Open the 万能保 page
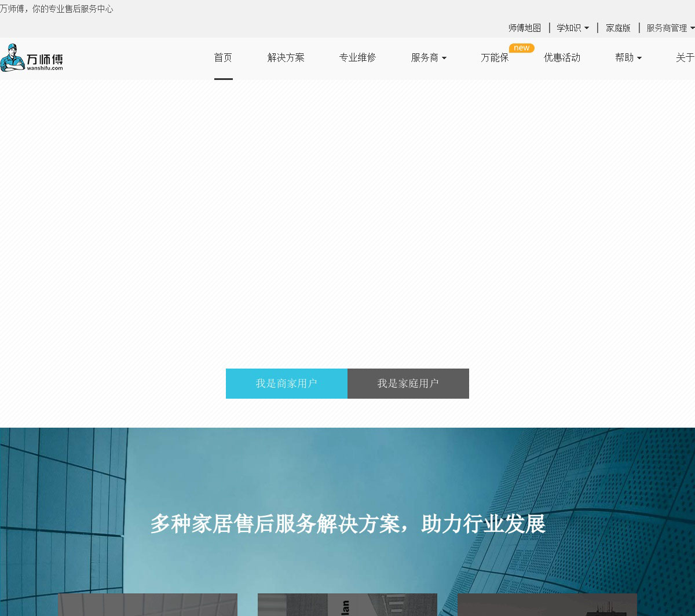Viewport: 695px width, 616px height. tap(495, 57)
